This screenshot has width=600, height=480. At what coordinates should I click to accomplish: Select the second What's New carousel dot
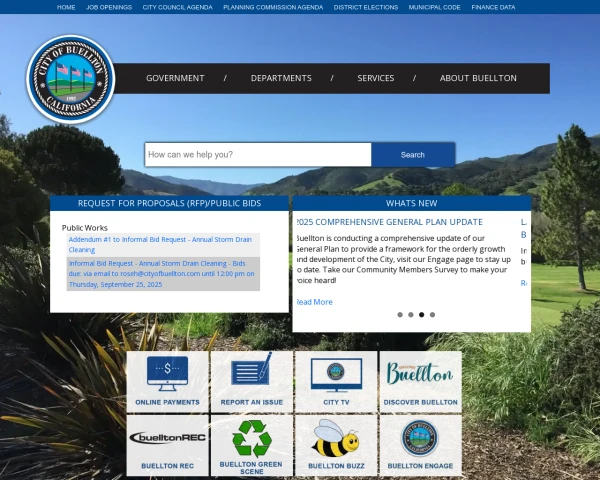[x=411, y=315]
